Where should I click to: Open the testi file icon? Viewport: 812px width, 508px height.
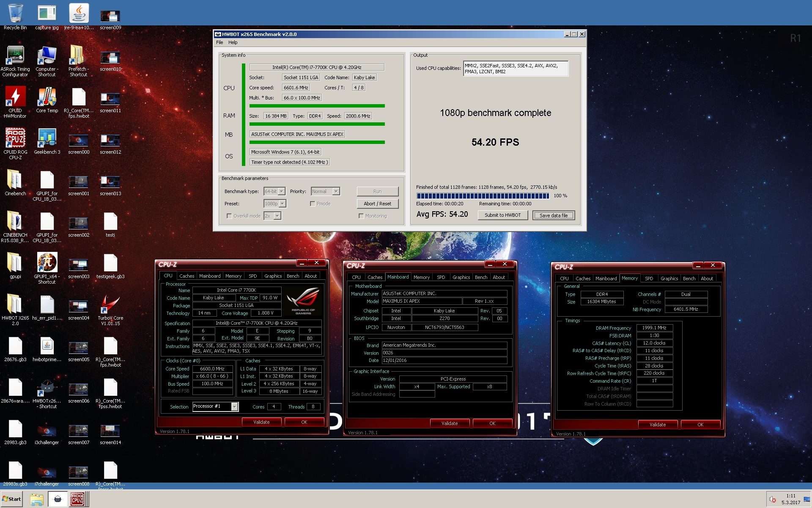(x=110, y=225)
